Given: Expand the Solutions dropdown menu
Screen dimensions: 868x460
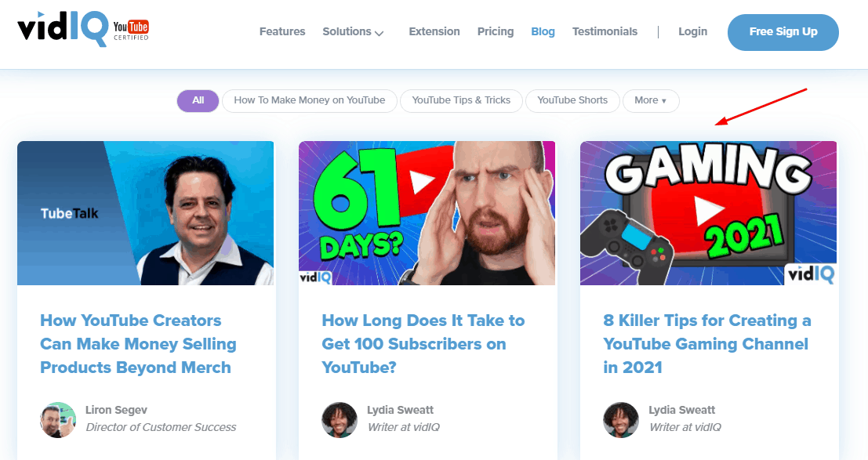Looking at the screenshot, I should [353, 31].
